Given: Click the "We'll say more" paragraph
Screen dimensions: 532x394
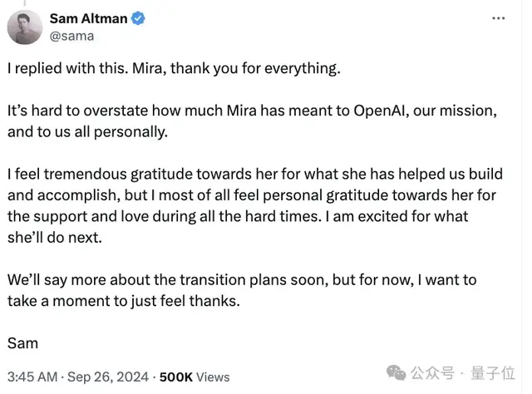Looking at the screenshot, I should point(241,290).
